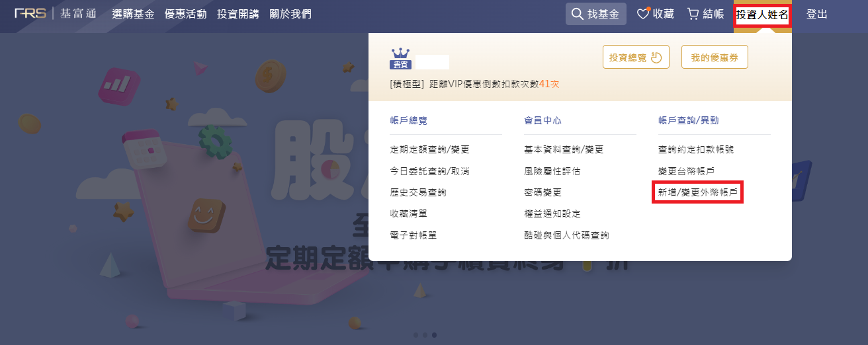
Task: Open 定期定額查詢/變更 link
Action: click(429, 149)
